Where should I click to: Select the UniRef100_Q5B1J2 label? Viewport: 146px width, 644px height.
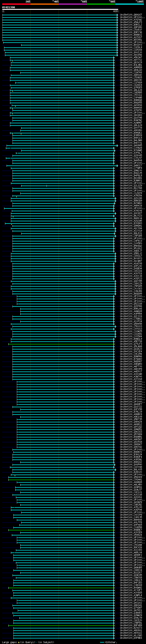point(131,254)
